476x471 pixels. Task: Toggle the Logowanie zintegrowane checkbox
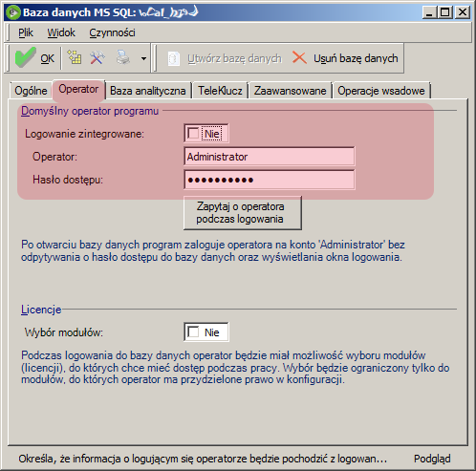(x=193, y=134)
